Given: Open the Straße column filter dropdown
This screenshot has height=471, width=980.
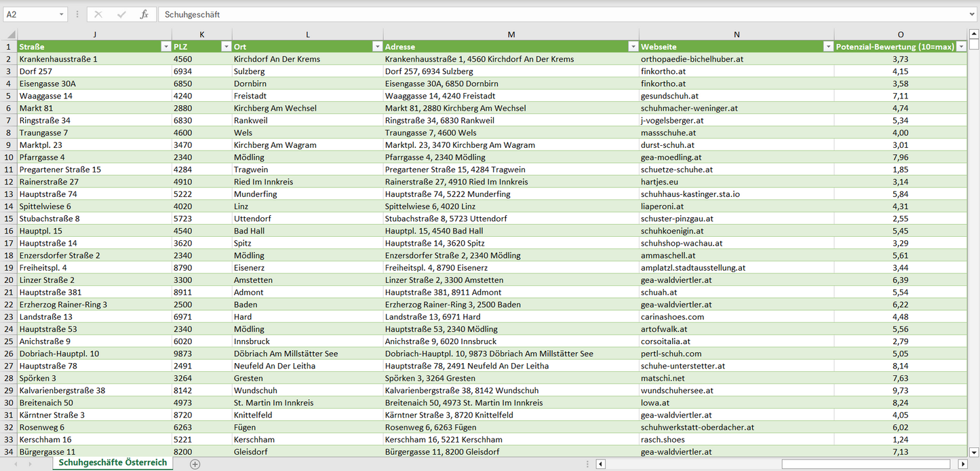Looking at the screenshot, I should pos(165,47).
